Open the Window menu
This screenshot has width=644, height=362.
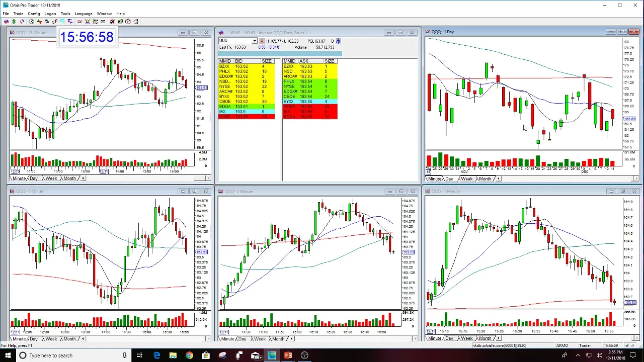(104, 14)
